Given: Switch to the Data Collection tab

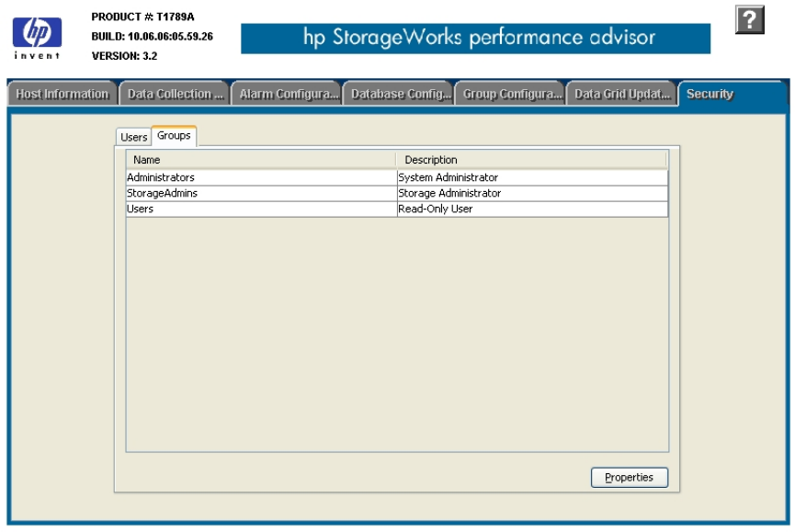Looking at the screenshot, I should [x=175, y=94].
